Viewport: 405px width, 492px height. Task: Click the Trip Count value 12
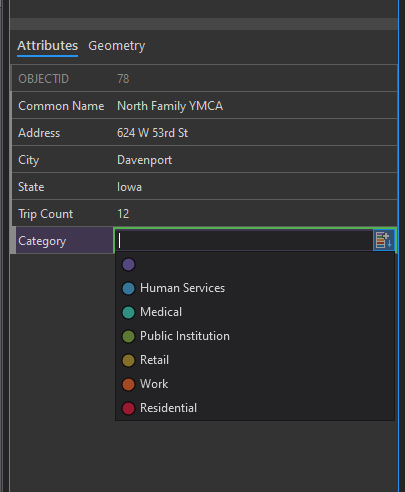pos(123,214)
